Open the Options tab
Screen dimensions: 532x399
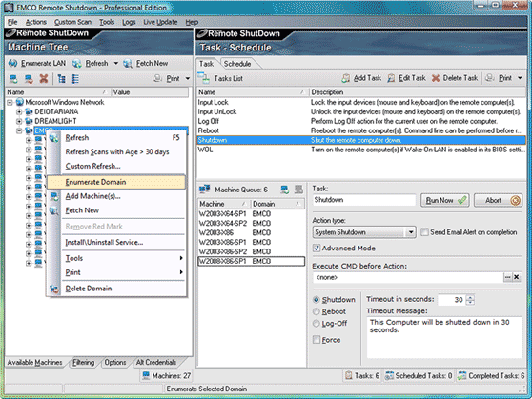pyautogui.click(x=115, y=363)
